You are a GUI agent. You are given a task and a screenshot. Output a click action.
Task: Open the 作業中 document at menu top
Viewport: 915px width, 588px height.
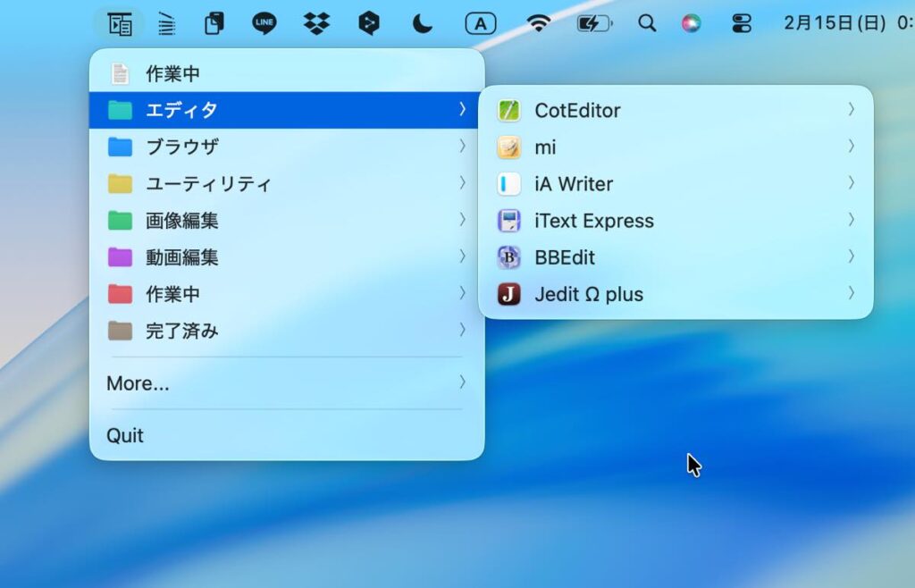click(172, 73)
